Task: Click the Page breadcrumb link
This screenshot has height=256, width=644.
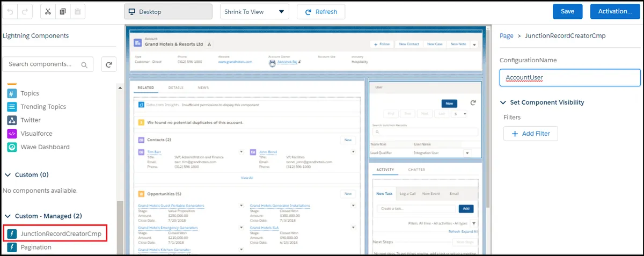Action: coord(507,36)
